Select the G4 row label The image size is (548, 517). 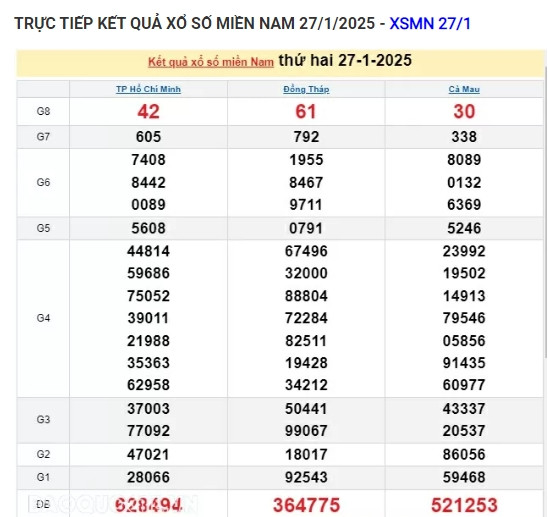tap(43, 318)
